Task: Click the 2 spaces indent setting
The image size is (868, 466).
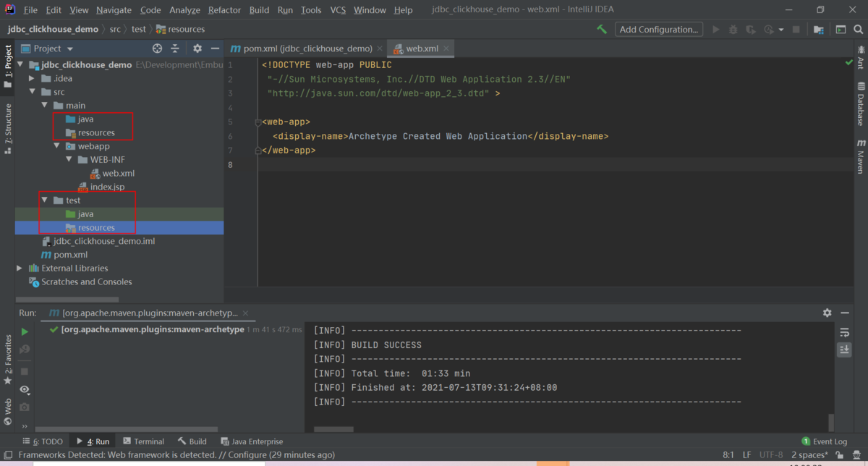Action: coord(809,455)
